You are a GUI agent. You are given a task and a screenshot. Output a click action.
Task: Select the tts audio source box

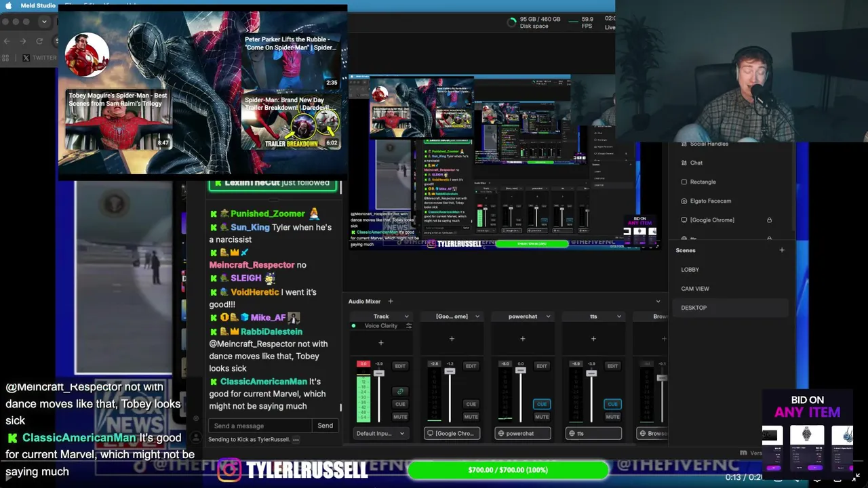[x=593, y=433]
